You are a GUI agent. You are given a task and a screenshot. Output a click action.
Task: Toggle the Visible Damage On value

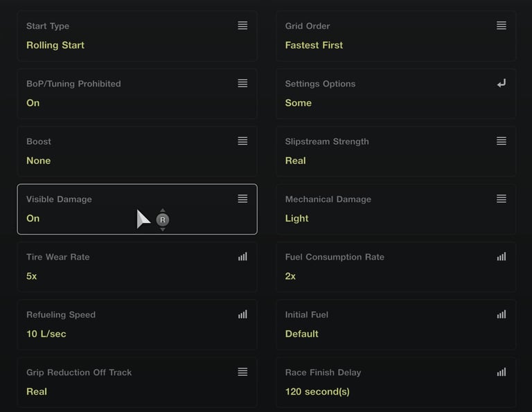(x=33, y=218)
